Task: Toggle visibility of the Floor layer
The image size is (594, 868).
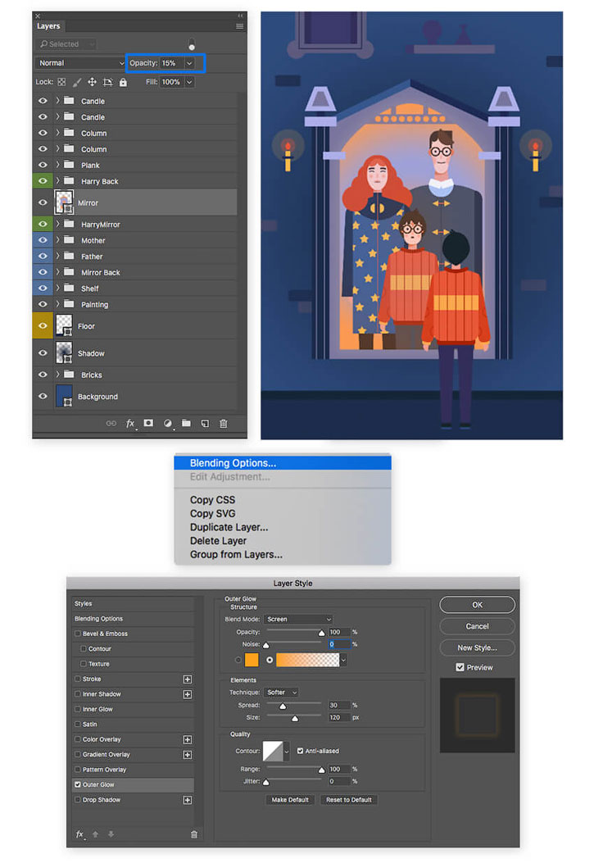Action: (x=43, y=326)
